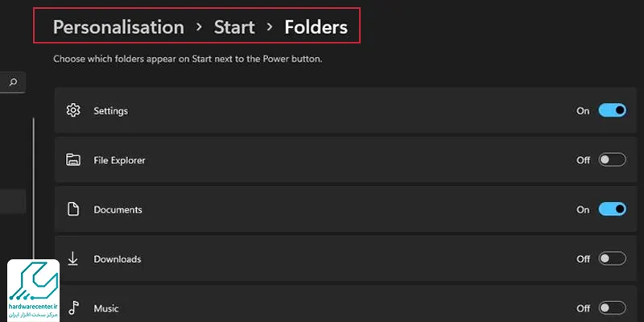
Task: Click the File Explorer folder icon
Action: [x=73, y=159]
